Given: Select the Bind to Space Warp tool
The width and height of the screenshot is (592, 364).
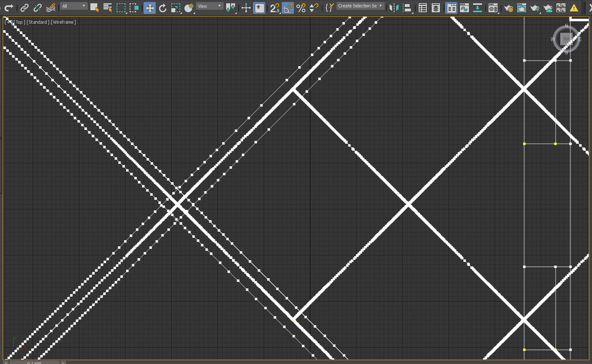Looking at the screenshot, I should click(x=51, y=7).
